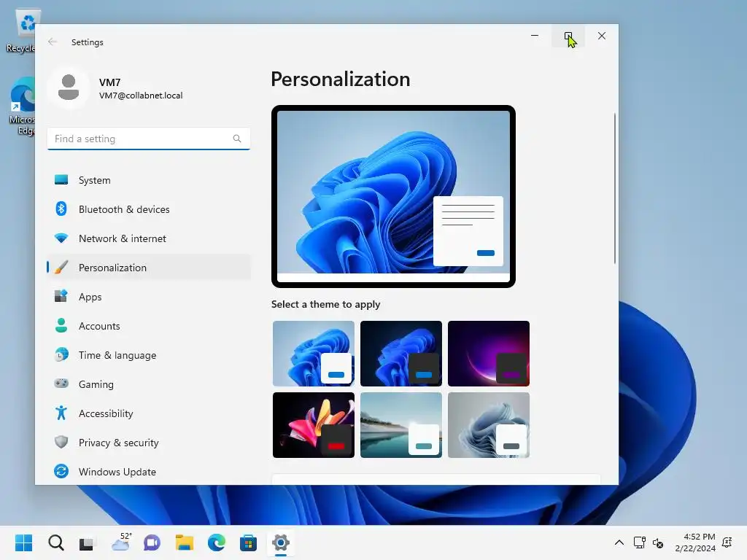Click the Accounts person icon in sidebar

coord(61,325)
